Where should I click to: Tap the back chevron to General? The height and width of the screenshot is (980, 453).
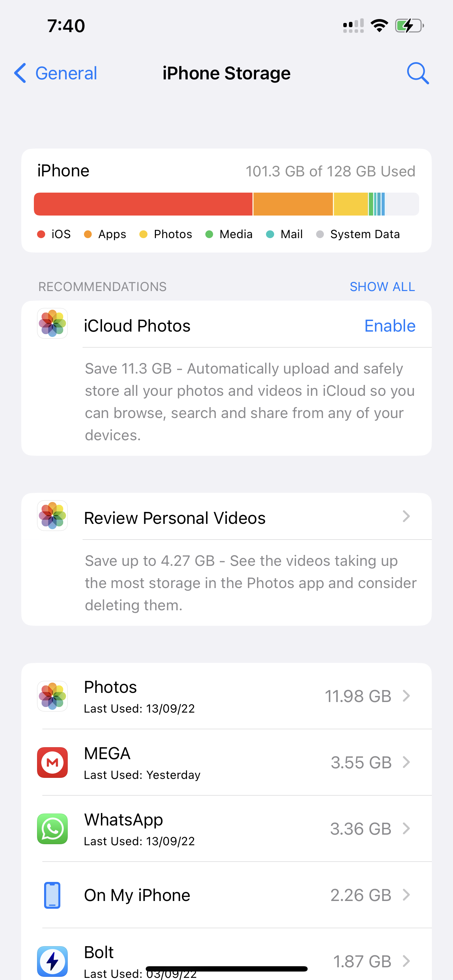[x=20, y=73]
